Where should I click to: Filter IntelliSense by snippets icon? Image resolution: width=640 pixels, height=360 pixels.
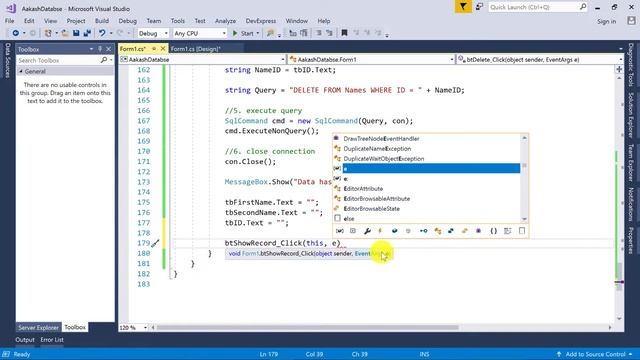pyautogui.click(x=522, y=231)
